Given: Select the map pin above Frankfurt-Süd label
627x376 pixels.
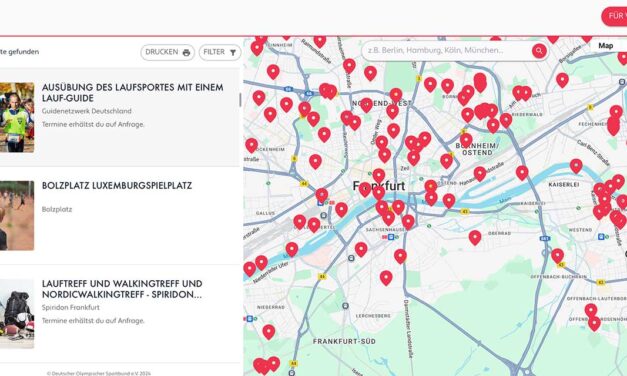Looking at the screenshot, I should (x=386, y=277).
